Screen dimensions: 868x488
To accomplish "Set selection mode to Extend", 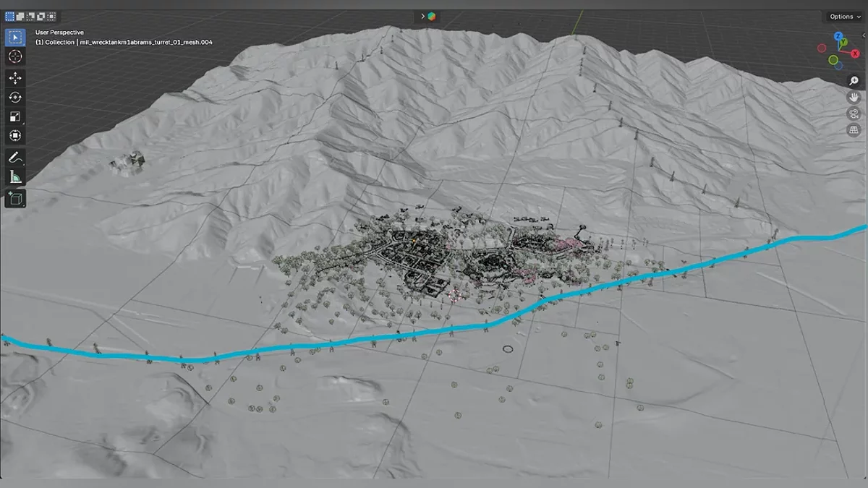I will click(21, 16).
